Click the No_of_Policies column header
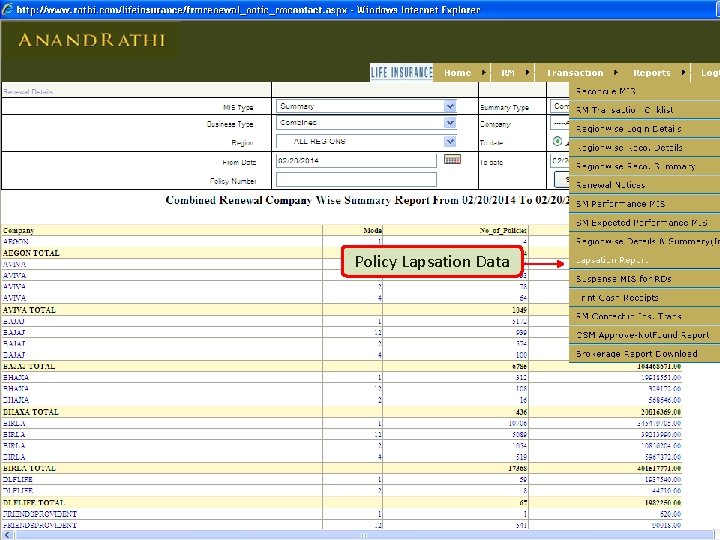 point(503,231)
